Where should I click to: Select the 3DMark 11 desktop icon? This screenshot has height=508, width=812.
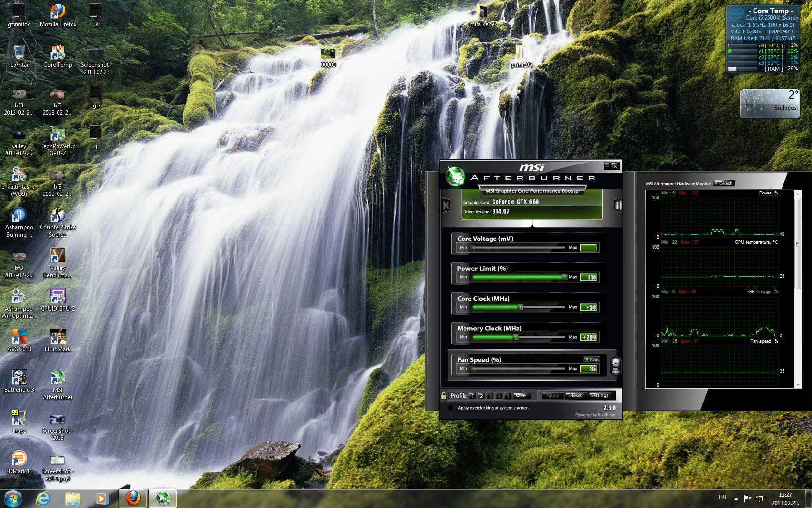click(x=19, y=463)
